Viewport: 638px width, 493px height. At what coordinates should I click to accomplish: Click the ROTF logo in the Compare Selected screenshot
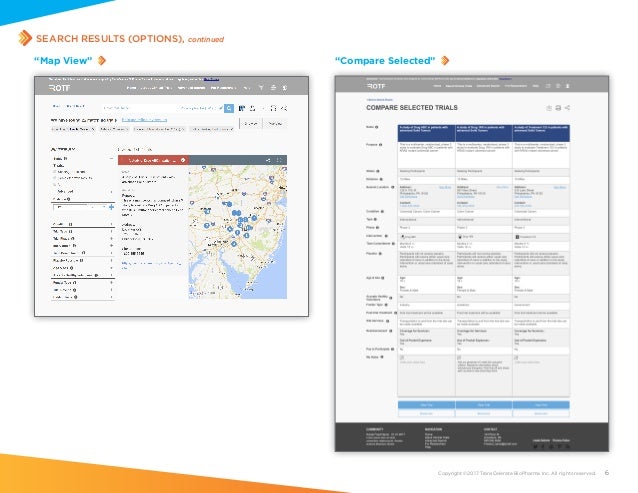tap(376, 86)
